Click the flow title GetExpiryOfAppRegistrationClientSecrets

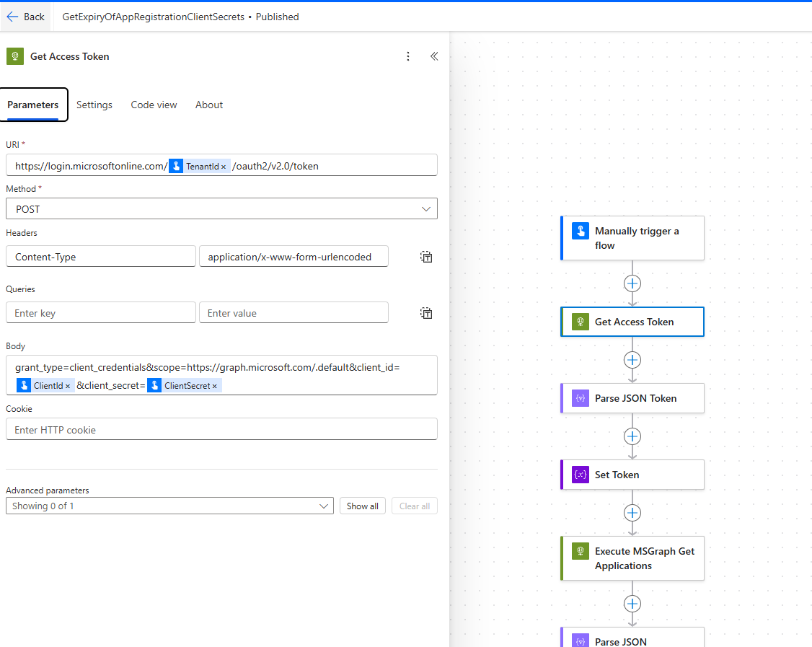(154, 17)
